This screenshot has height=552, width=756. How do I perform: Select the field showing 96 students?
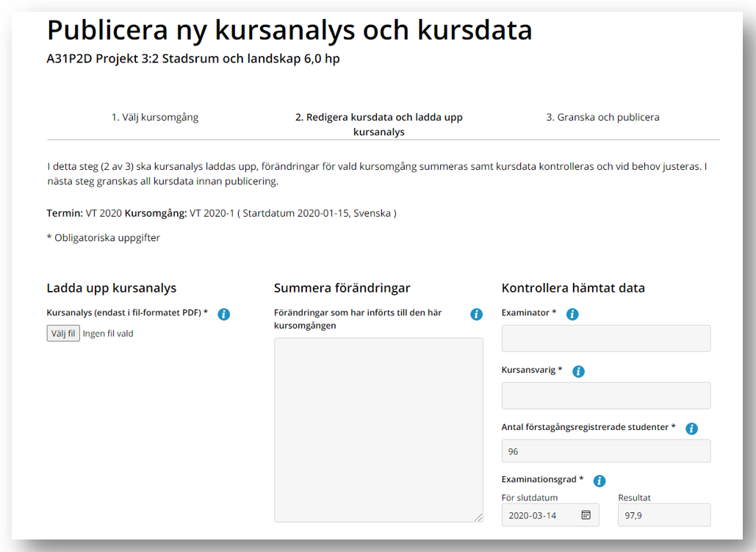[605, 451]
